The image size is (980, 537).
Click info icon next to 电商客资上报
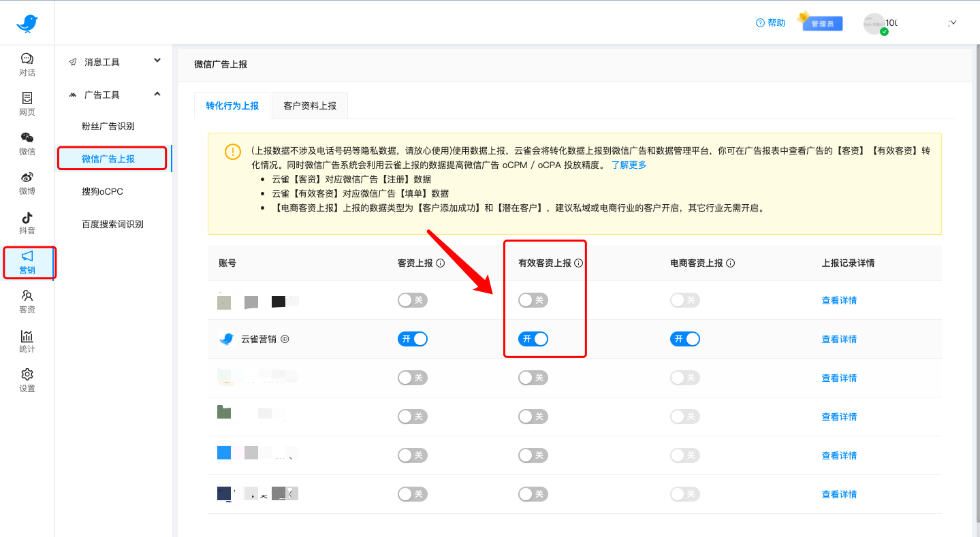730,263
